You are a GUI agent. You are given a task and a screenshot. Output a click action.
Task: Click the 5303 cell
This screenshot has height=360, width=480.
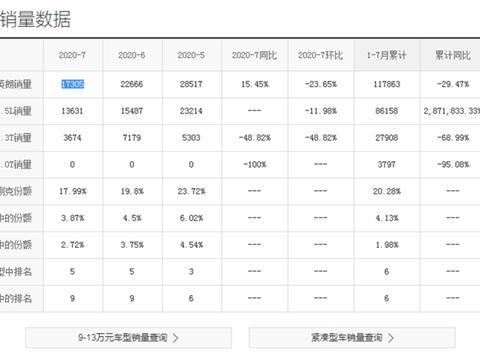coord(191,138)
